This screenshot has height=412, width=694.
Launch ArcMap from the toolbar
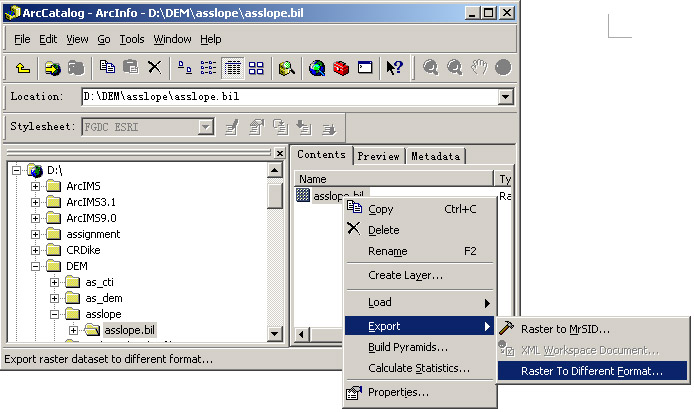pyautogui.click(x=317, y=68)
